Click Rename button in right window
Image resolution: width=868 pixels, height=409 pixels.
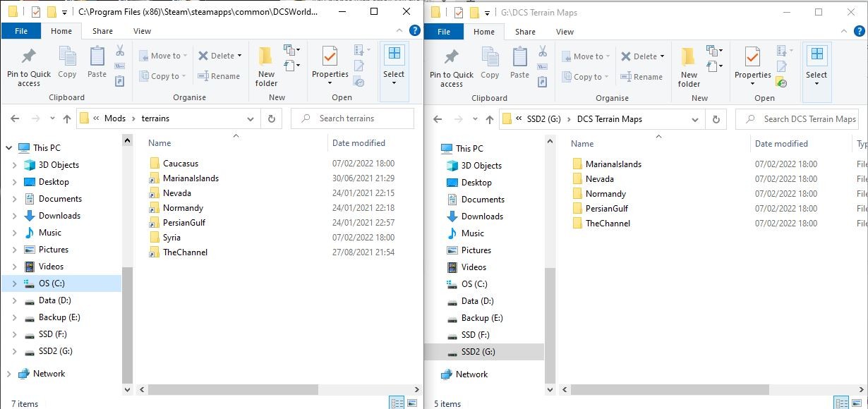[x=641, y=77]
